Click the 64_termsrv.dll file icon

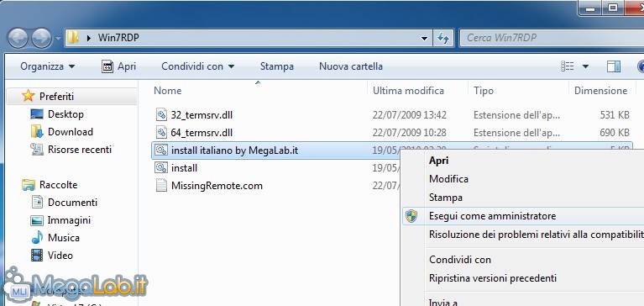tap(162, 133)
